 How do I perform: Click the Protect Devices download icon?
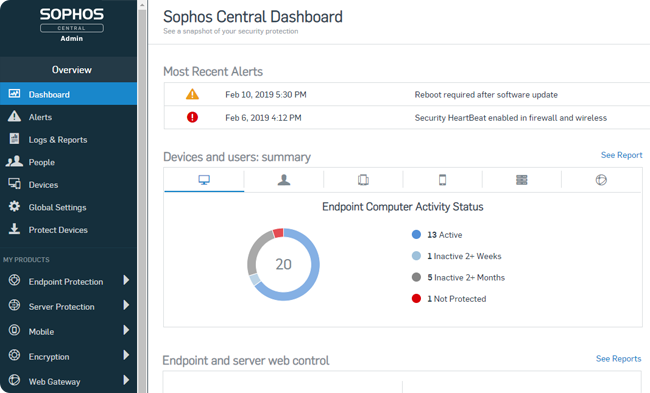click(15, 229)
